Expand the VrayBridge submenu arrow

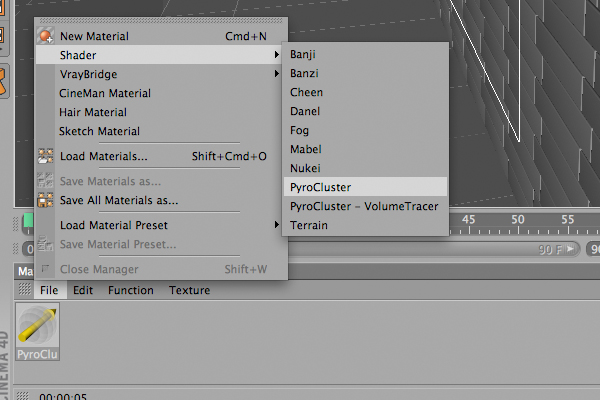tap(276, 73)
